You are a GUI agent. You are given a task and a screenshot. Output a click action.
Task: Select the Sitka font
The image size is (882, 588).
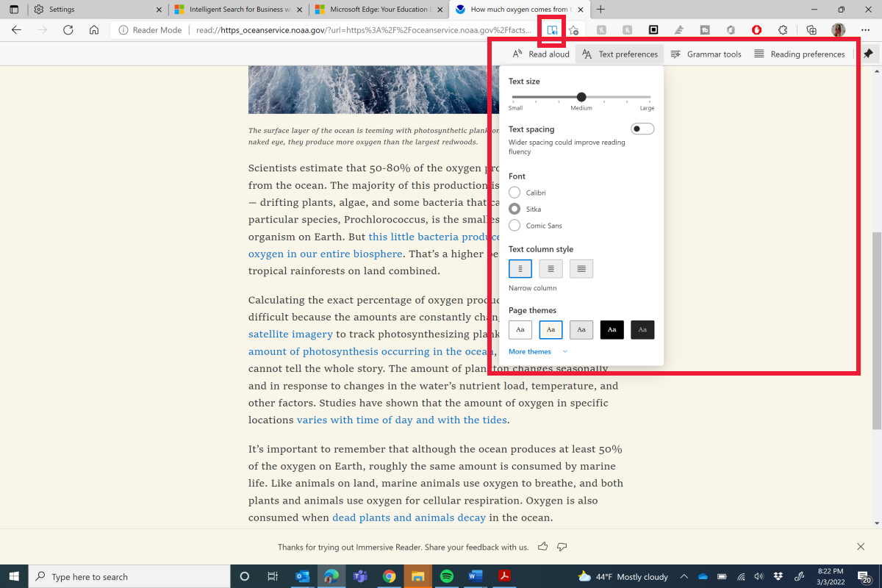[x=514, y=209]
